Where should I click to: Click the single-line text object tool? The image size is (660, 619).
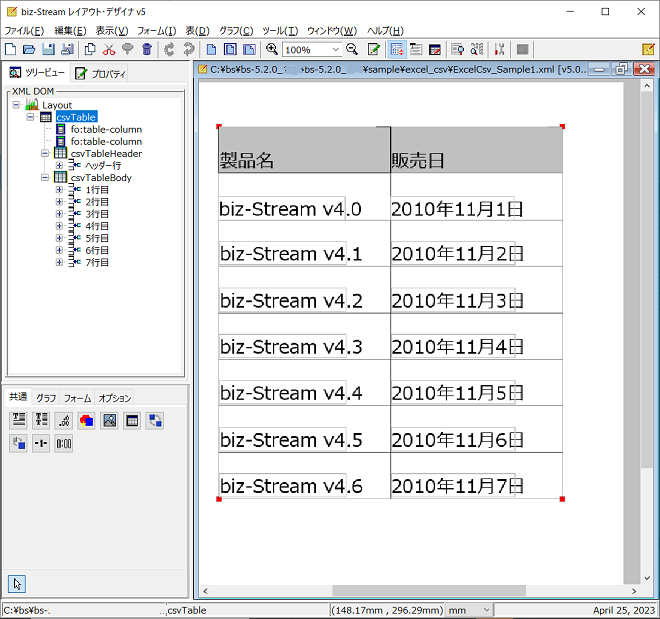(x=19, y=420)
